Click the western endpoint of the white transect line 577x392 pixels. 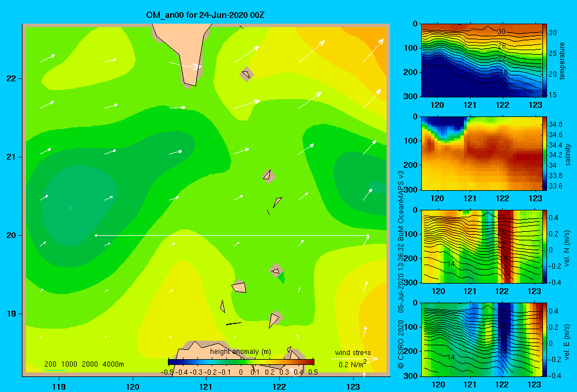96,235
